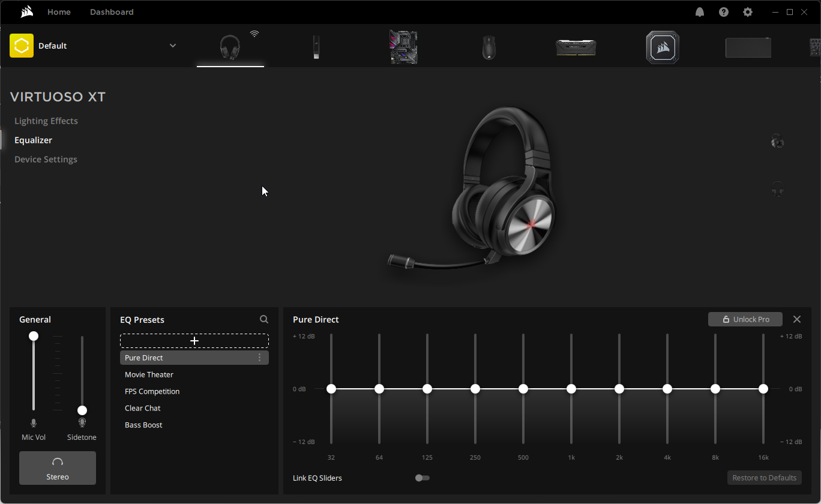Expand the Default profile dropdown
Viewport: 821px width, 504px height.
click(x=173, y=46)
